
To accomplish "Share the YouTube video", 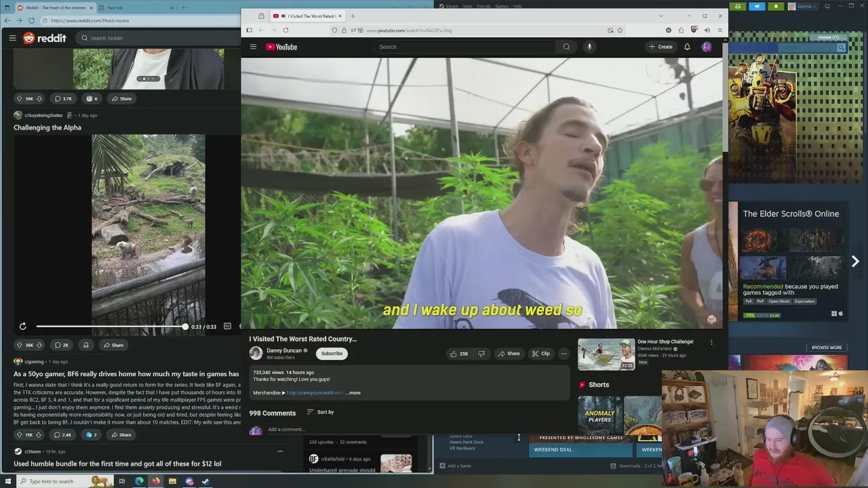I will [509, 353].
